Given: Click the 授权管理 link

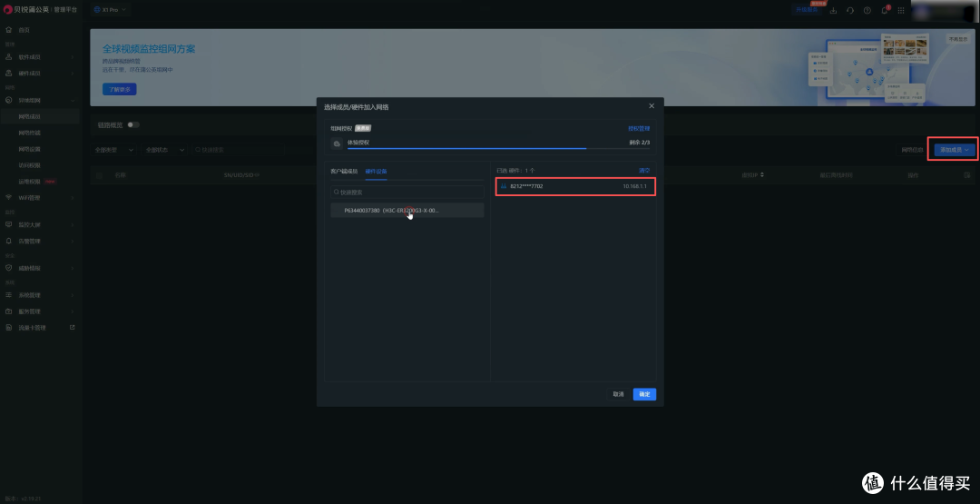Looking at the screenshot, I should pos(639,128).
